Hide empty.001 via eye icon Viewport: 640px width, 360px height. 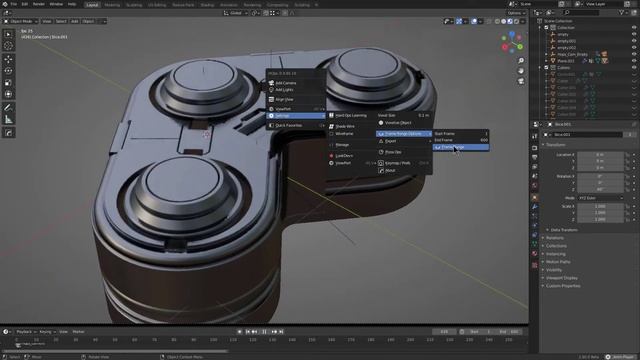click(634, 41)
